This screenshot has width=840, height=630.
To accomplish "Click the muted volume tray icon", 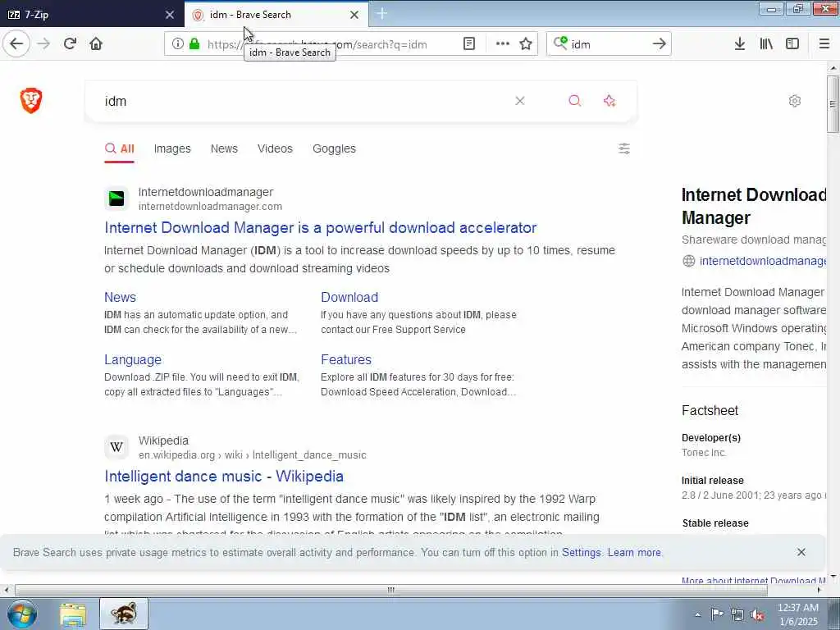I will tap(757, 614).
